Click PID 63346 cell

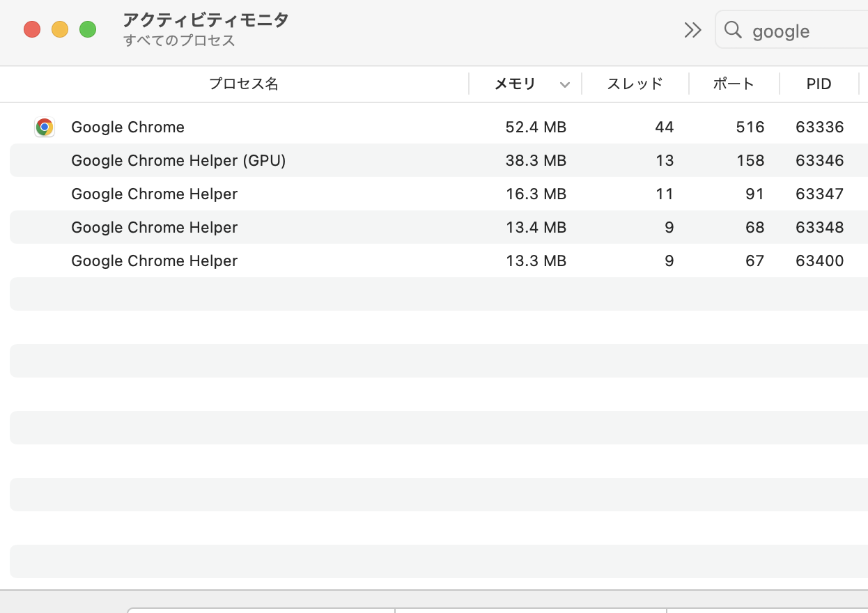(x=820, y=160)
